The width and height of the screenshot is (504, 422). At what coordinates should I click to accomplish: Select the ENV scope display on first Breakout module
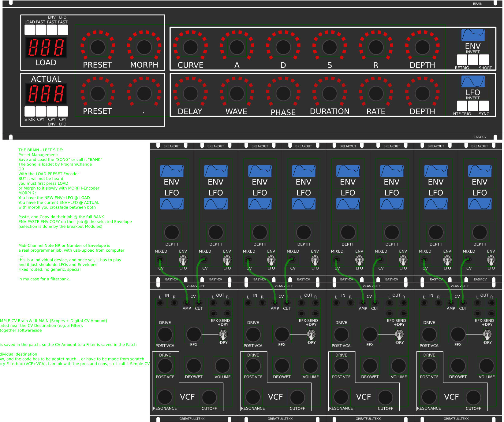172,171
